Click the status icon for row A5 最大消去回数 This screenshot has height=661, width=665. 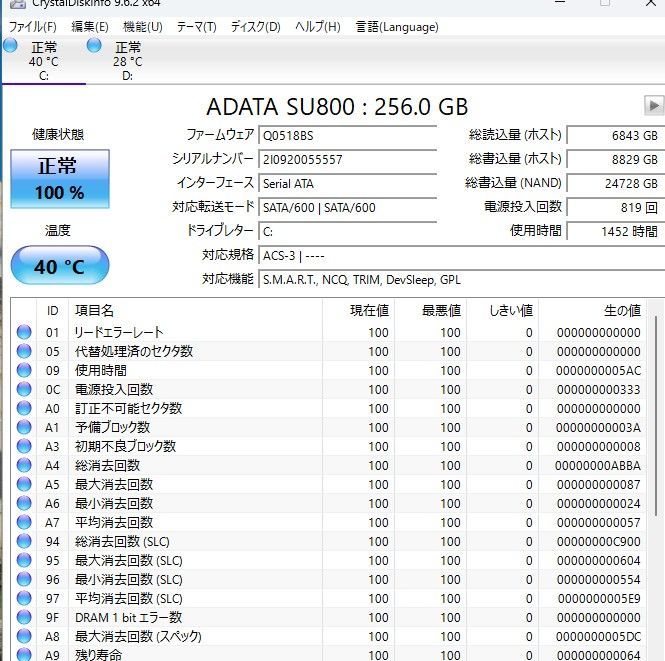(x=24, y=484)
